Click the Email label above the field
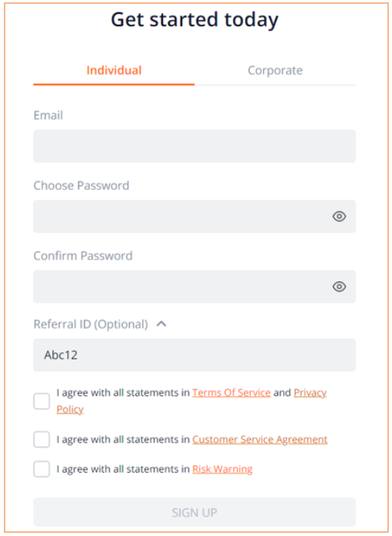This screenshot has height=536, width=392. (x=48, y=115)
